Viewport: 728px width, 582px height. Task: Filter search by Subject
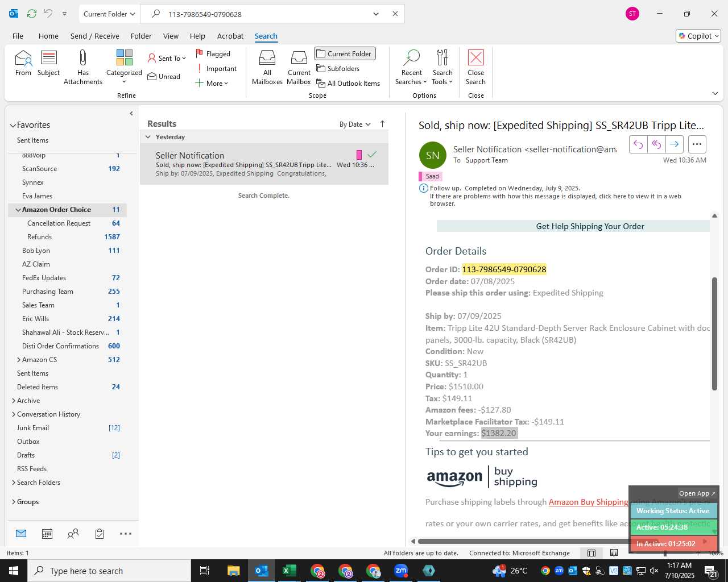click(48, 63)
